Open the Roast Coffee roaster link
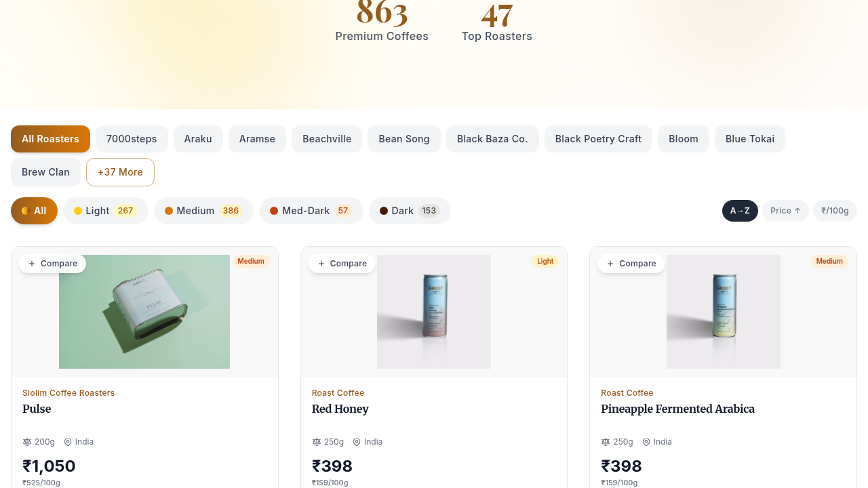This screenshot has height=488, width=868. 338,393
